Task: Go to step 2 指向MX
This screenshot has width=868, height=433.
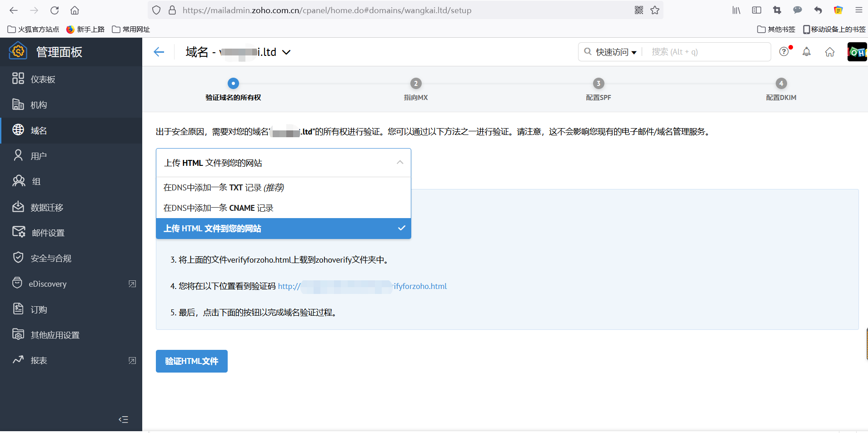Action: click(x=416, y=89)
